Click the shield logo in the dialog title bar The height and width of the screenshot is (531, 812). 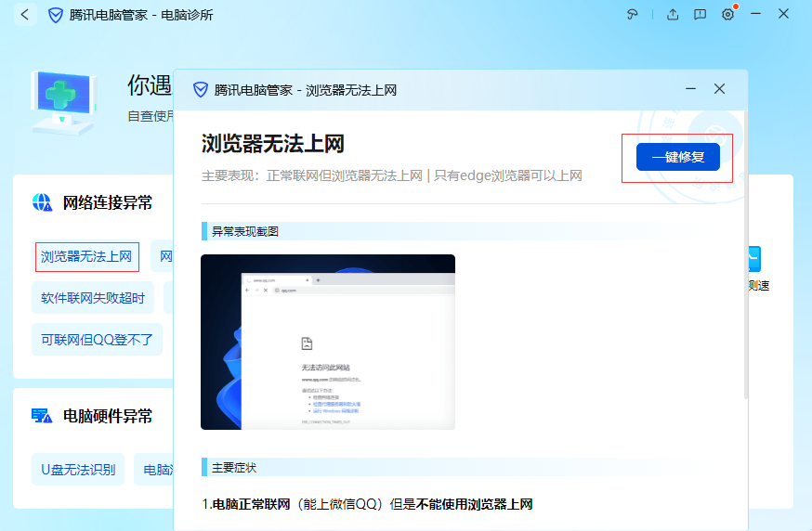(201, 90)
